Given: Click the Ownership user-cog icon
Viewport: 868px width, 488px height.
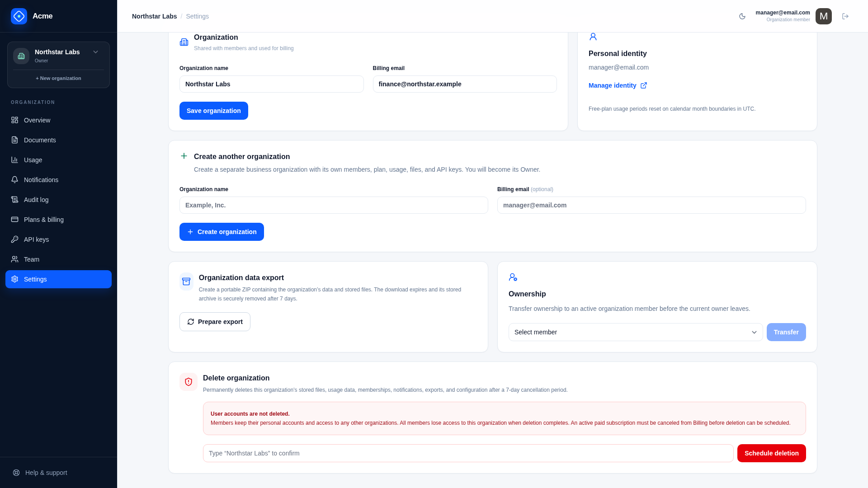Looking at the screenshot, I should coord(513,277).
